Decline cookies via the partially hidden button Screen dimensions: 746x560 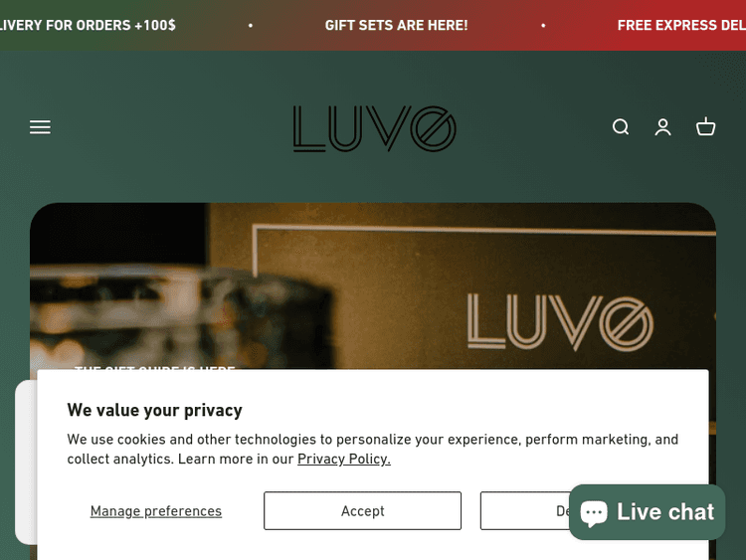coord(525,511)
